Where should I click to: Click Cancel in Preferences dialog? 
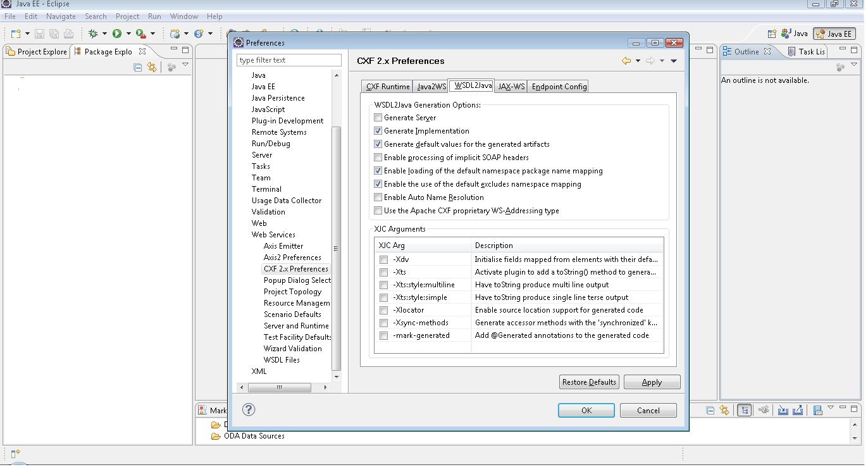pyautogui.click(x=648, y=411)
